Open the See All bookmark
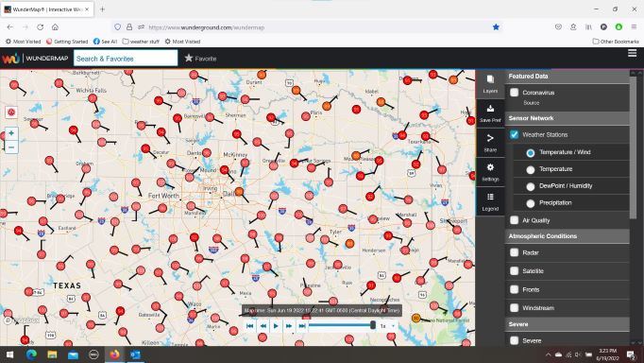Image resolution: width=644 pixels, height=363 pixels. pyautogui.click(x=105, y=42)
